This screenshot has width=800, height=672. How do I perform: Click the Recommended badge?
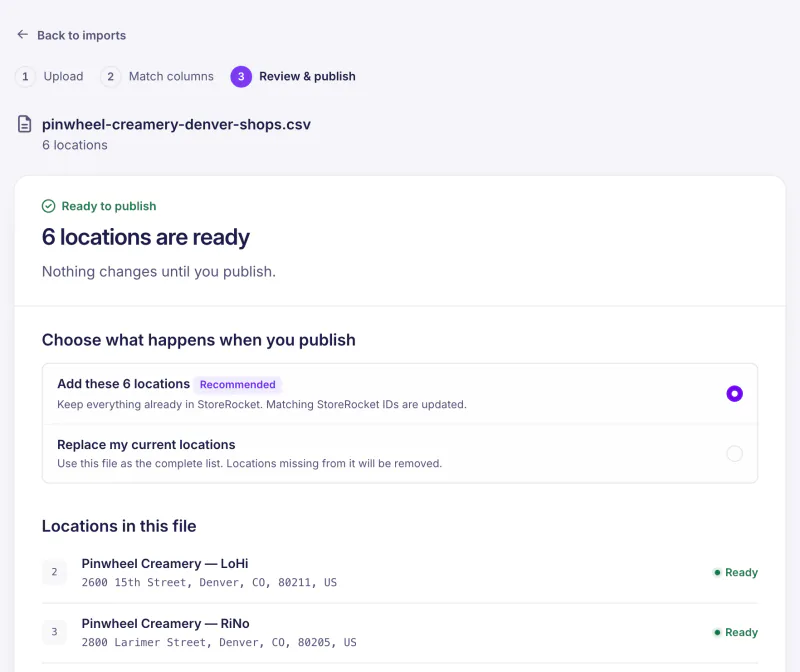pyautogui.click(x=237, y=384)
